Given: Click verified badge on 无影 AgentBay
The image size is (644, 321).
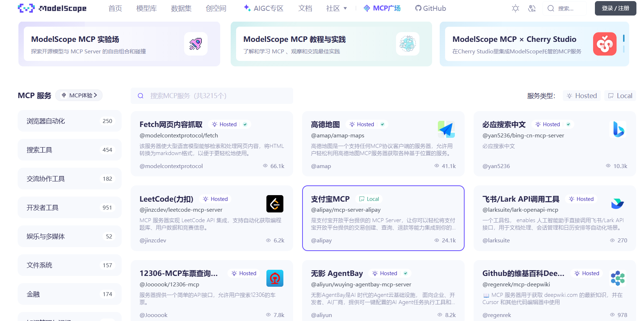Looking at the screenshot, I should (406, 273).
